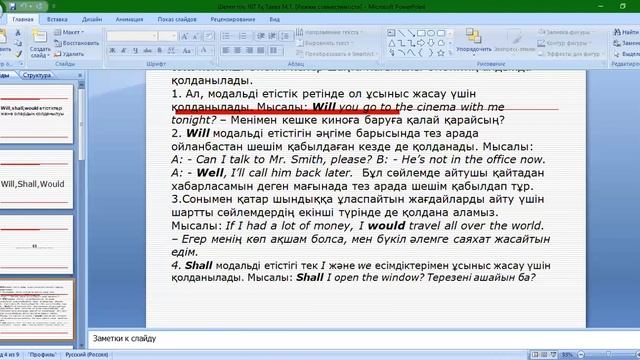
Task: Open character spacing AV options
Action: click(172, 51)
